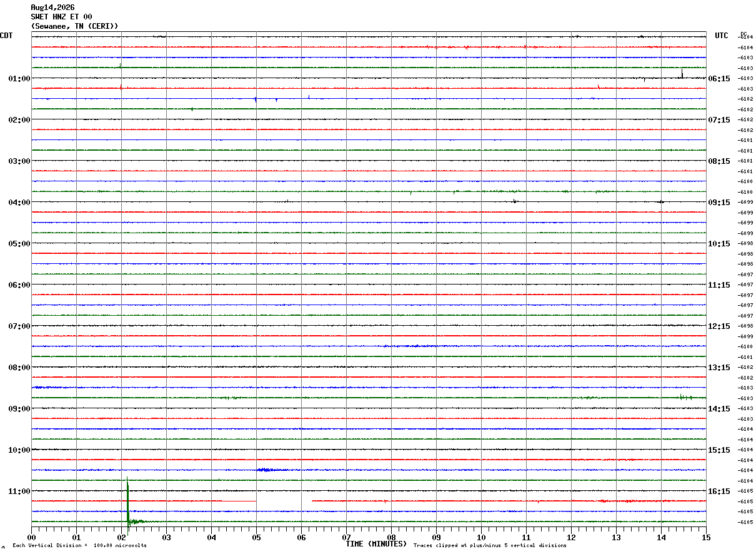
Task: Click the traces clipped footnote text
Action: tap(490, 545)
